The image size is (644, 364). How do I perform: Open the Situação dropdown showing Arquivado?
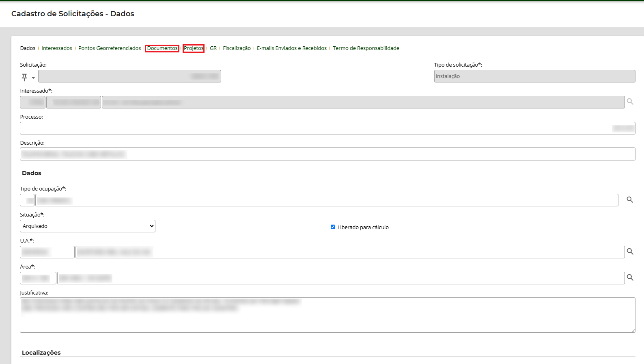[x=88, y=226]
